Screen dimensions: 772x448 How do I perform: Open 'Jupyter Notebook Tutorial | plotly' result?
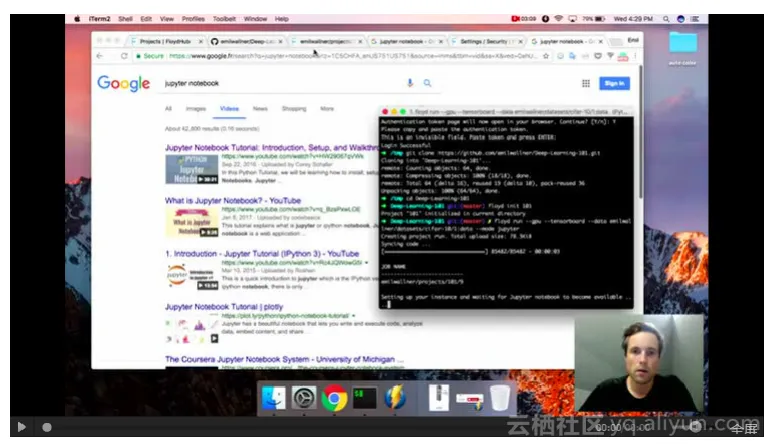pyautogui.click(x=224, y=307)
